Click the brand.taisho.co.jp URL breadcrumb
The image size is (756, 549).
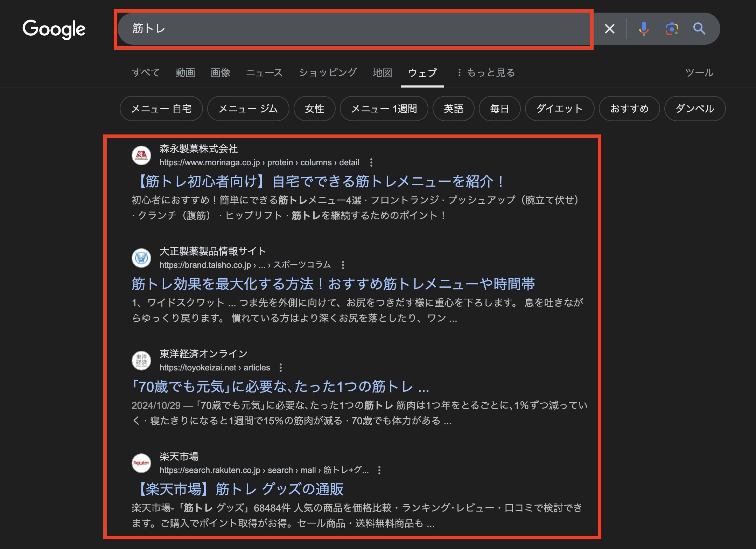coord(245,265)
